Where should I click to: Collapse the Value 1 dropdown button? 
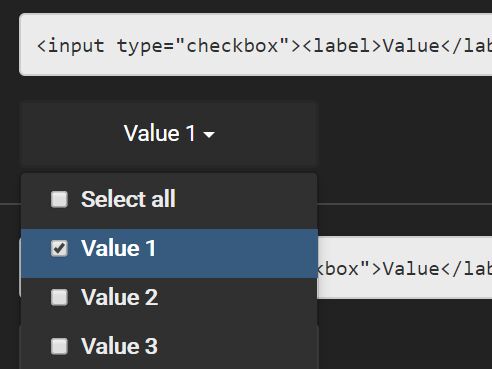[169, 134]
